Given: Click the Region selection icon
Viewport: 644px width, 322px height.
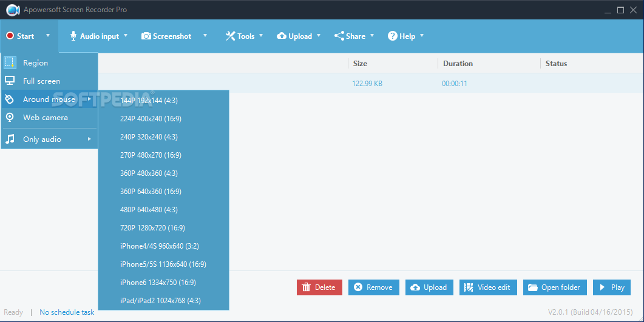Looking at the screenshot, I should [x=10, y=62].
